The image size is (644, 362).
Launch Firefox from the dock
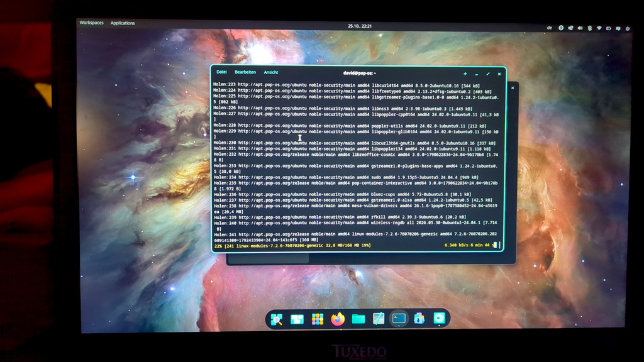coord(338,319)
